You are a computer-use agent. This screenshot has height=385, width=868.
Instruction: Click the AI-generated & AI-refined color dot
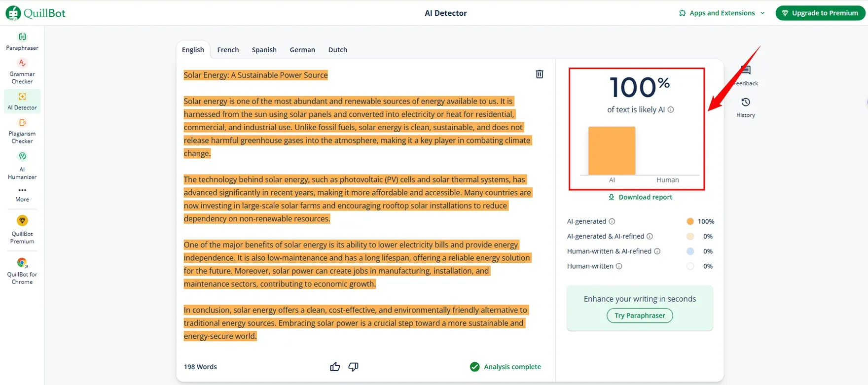point(690,236)
